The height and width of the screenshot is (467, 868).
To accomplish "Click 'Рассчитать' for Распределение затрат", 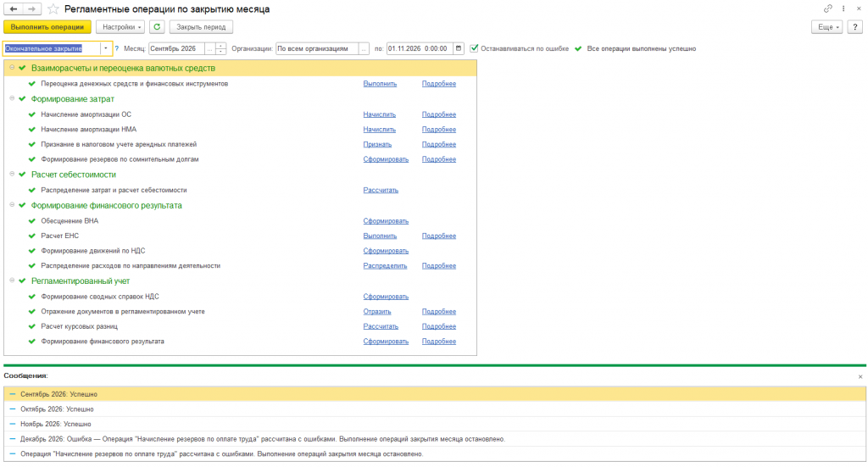I will [x=381, y=191].
